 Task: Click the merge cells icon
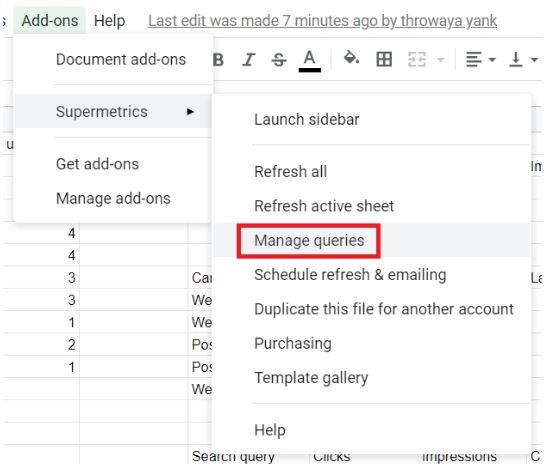point(417,59)
